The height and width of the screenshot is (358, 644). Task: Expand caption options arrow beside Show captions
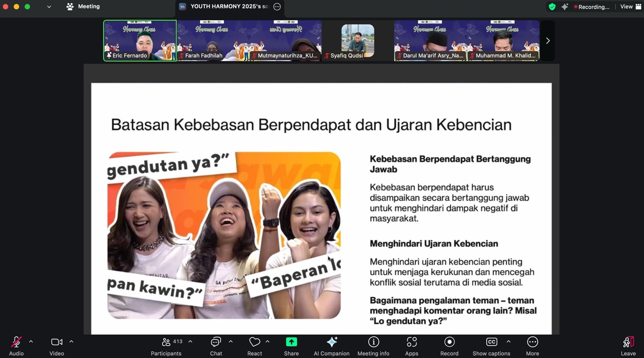(x=508, y=342)
